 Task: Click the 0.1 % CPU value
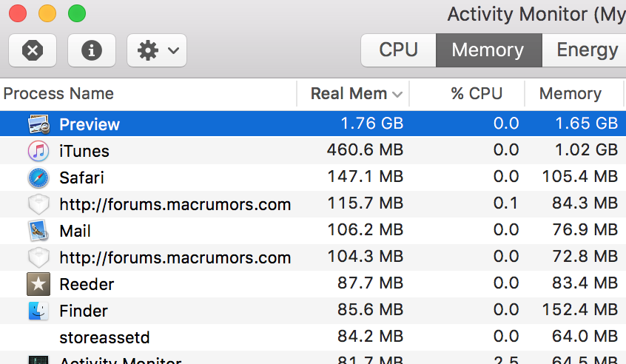point(505,203)
